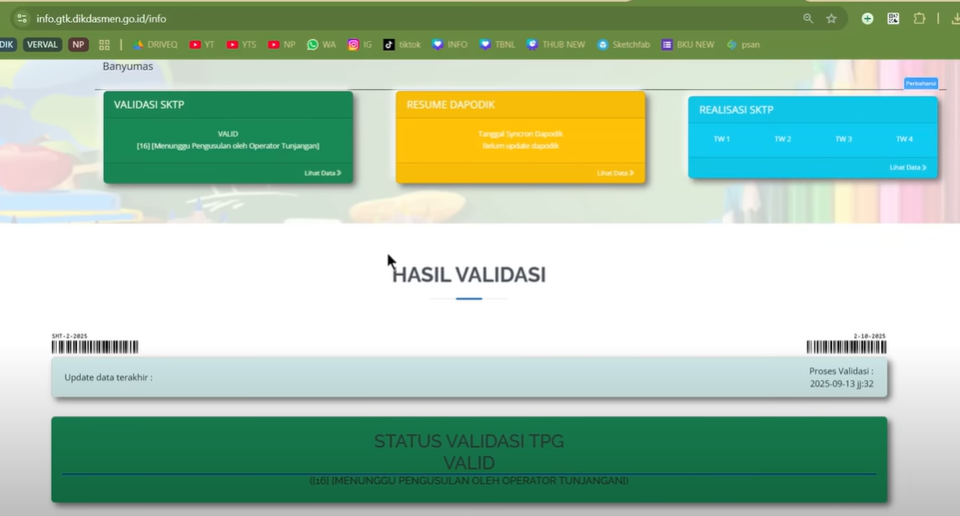The width and height of the screenshot is (960, 516).
Task: Click the site info icon beside the URL
Action: click(x=22, y=18)
